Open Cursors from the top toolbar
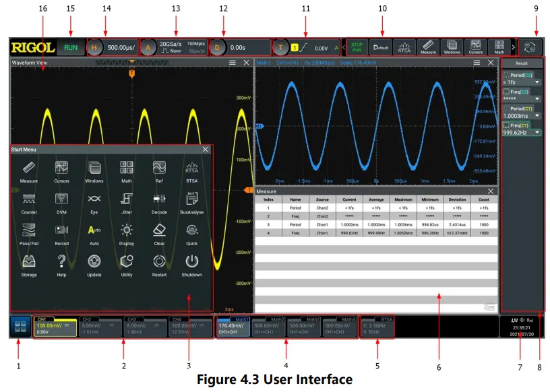The height and width of the screenshot is (392, 550). (x=475, y=46)
